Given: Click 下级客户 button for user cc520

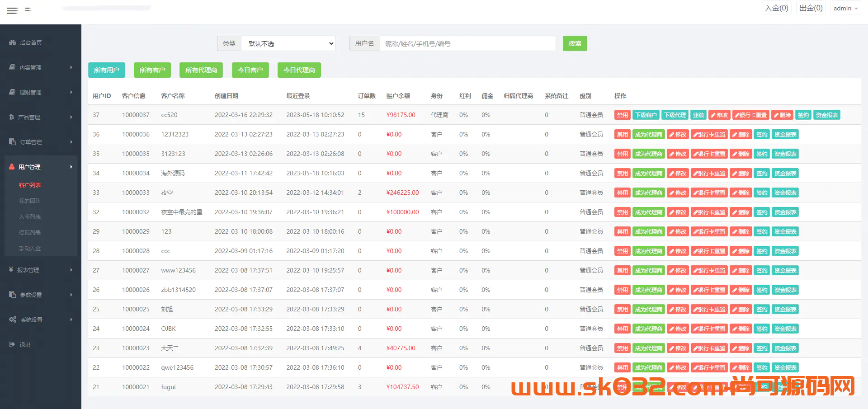Looking at the screenshot, I should [x=646, y=115].
